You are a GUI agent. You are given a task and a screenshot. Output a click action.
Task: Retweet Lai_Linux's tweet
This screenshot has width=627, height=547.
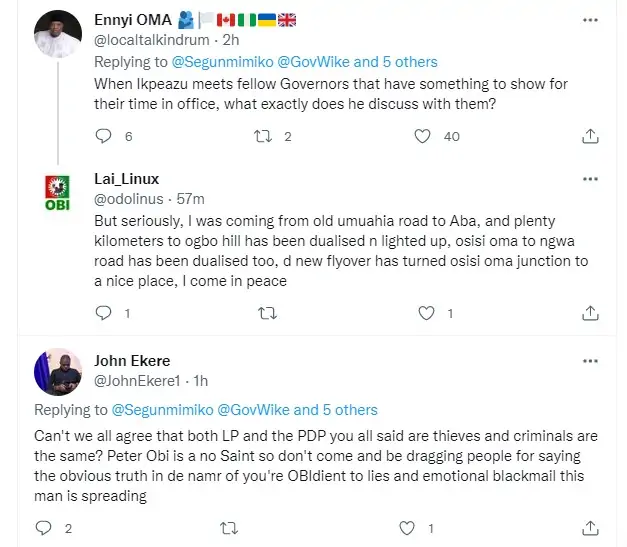tap(267, 313)
